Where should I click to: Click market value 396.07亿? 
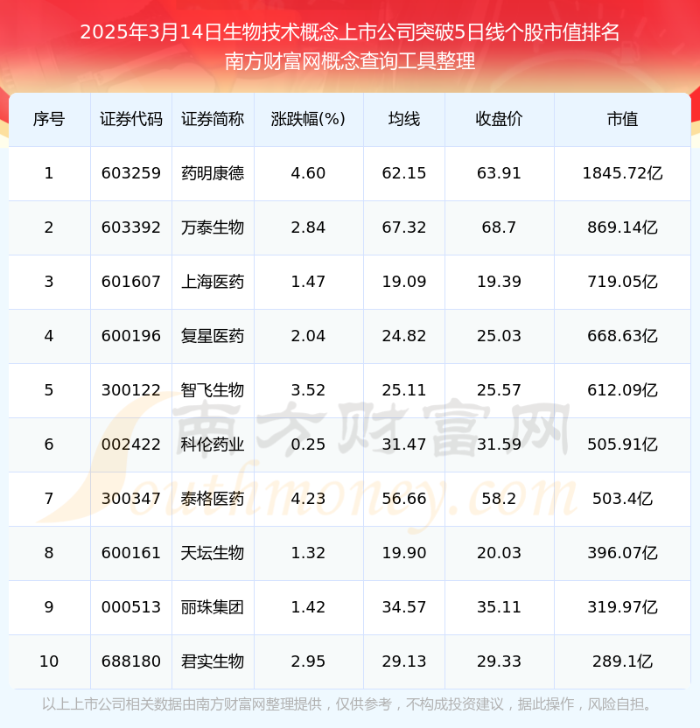click(622, 553)
